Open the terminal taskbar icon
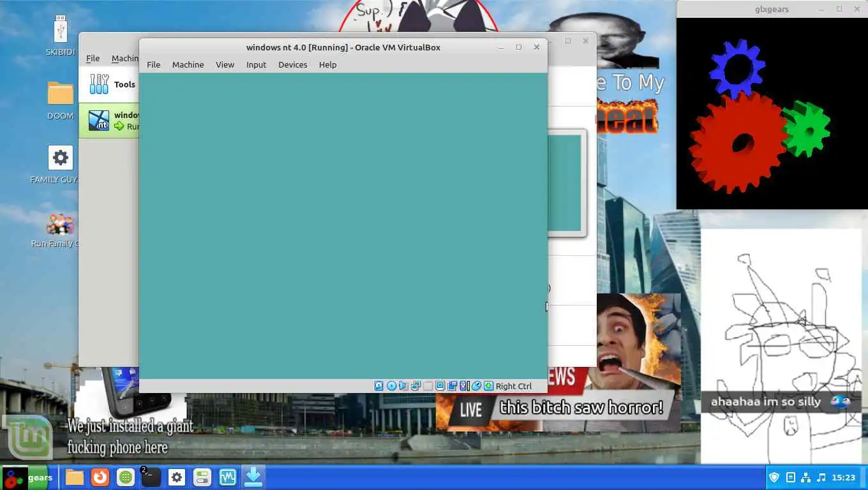 pyautogui.click(x=151, y=477)
